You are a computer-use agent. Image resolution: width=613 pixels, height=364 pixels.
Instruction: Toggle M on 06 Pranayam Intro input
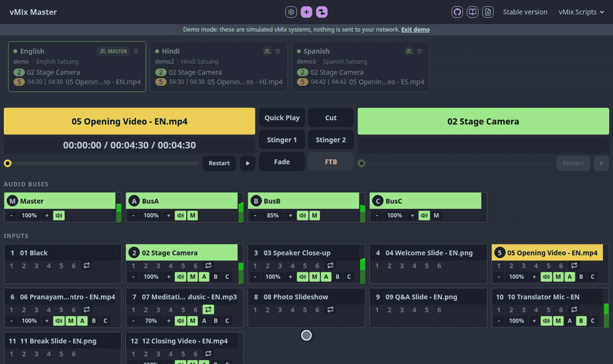pos(70,321)
